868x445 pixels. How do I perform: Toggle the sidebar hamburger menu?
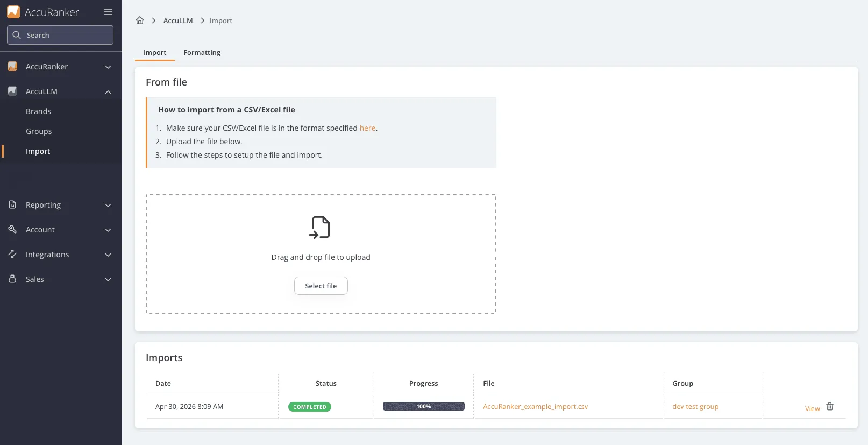pyautogui.click(x=108, y=12)
